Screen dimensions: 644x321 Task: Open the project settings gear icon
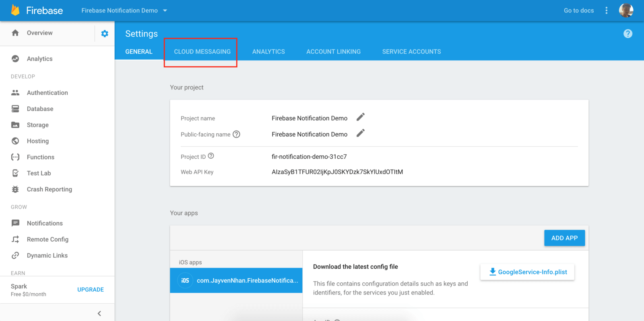click(x=105, y=33)
